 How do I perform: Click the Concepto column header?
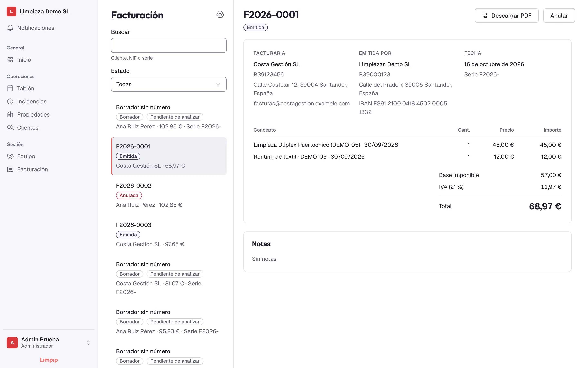264,130
